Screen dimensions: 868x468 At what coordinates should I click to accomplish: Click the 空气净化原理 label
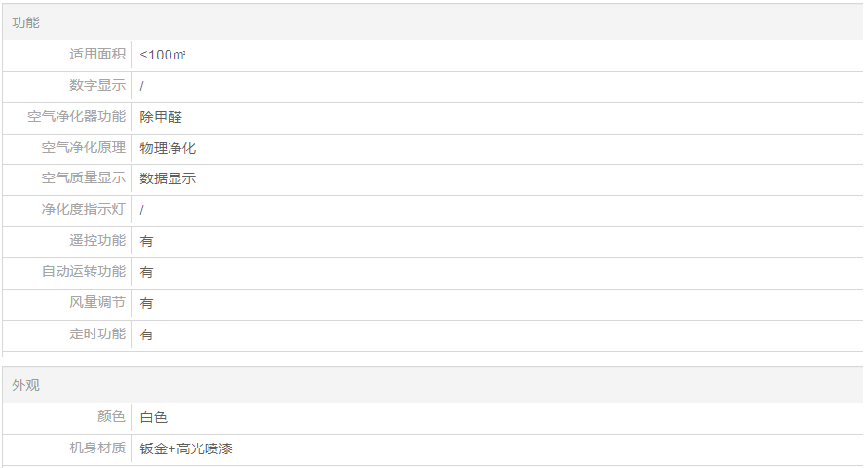pyautogui.click(x=84, y=148)
